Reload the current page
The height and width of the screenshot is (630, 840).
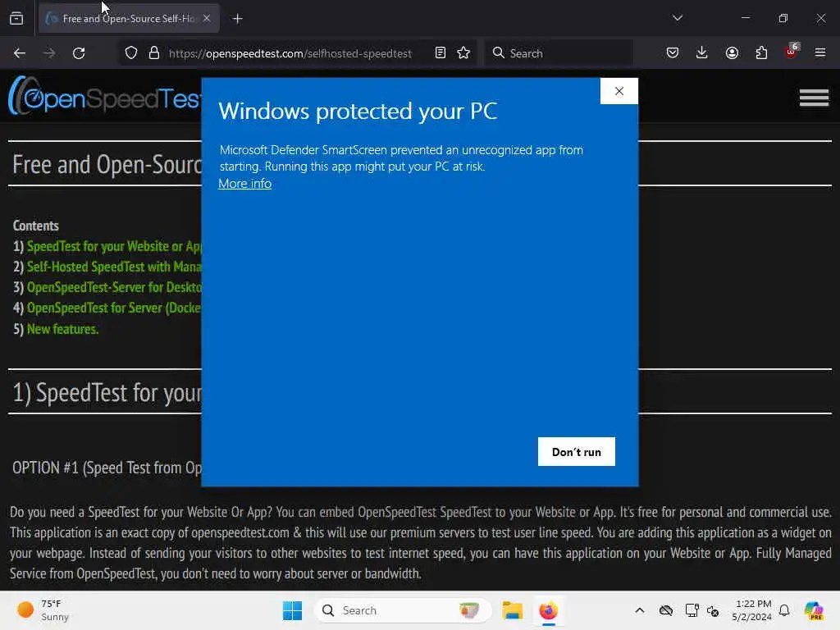(x=79, y=53)
